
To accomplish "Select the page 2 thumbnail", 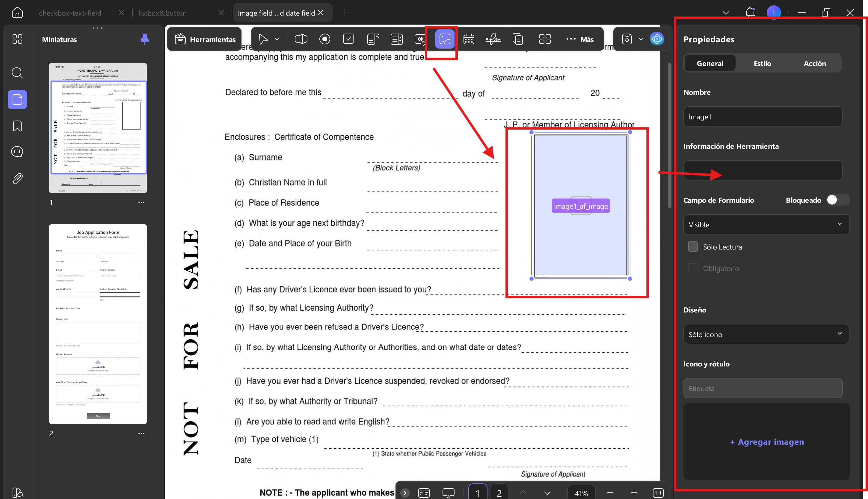I will (98, 324).
